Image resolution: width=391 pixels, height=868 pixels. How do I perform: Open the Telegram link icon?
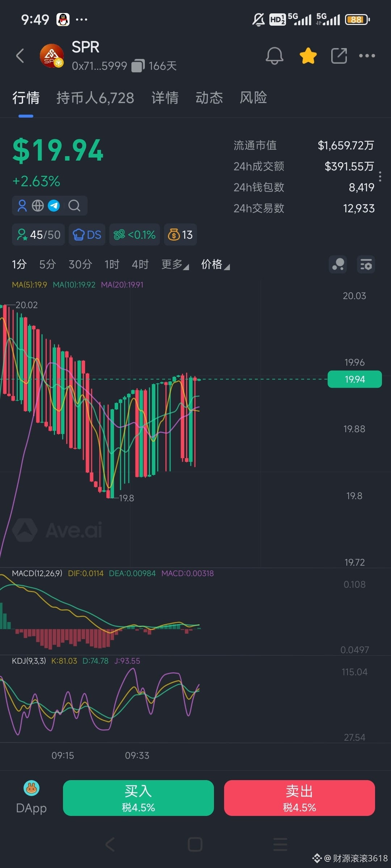click(x=54, y=206)
